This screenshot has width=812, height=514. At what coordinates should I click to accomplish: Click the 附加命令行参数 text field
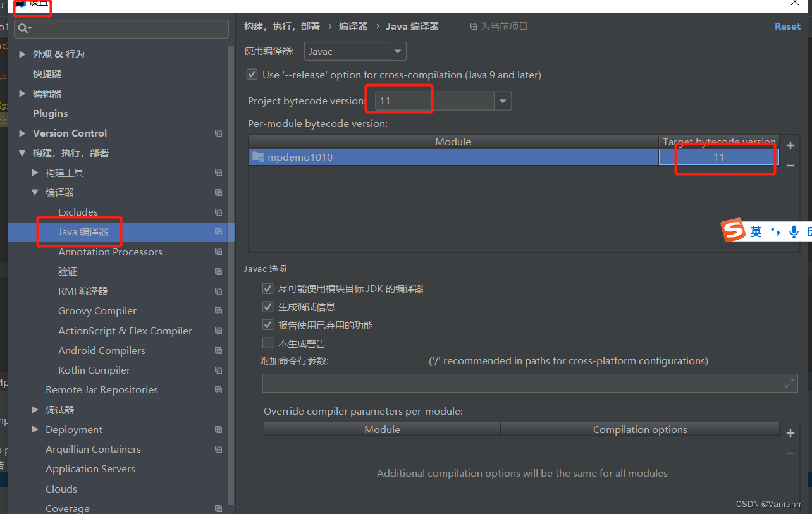click(x=530, y=383)
